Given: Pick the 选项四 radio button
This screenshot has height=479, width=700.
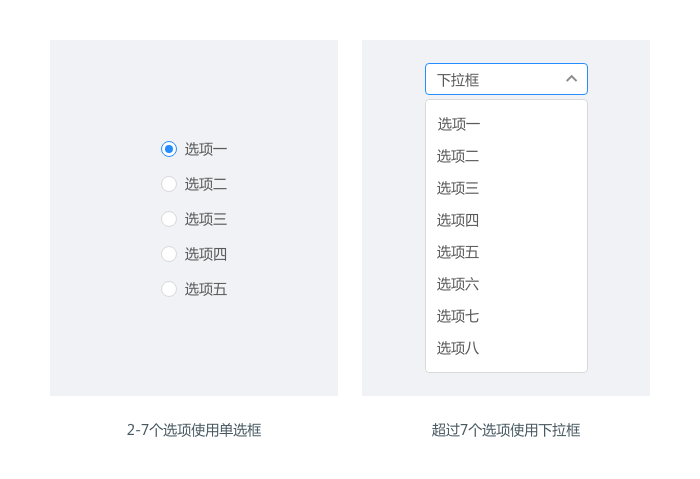Looking at the screenshot, I should [x=169, y=254].
